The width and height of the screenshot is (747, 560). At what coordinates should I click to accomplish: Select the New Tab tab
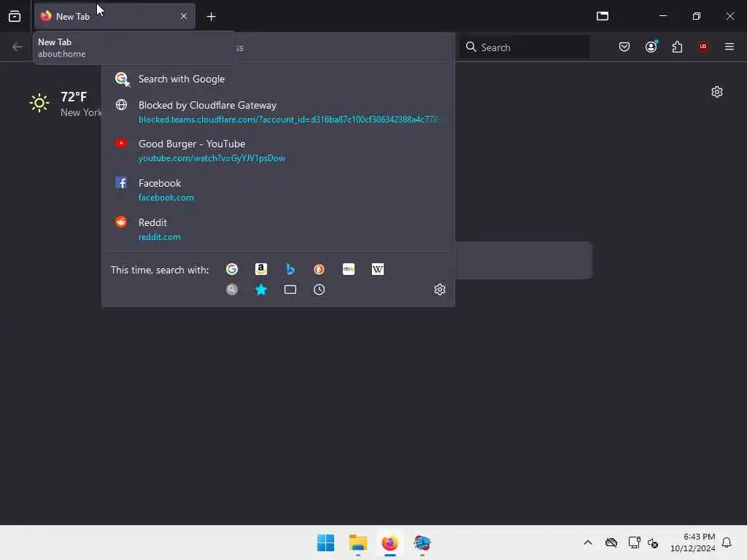115,16
